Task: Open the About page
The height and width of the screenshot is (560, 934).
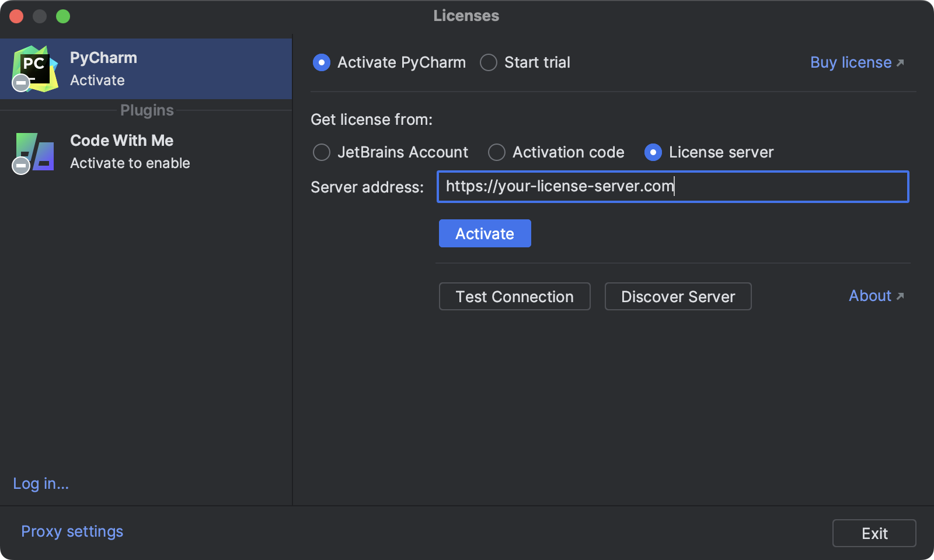Action: pyautogui.click(x=869, y=296)
